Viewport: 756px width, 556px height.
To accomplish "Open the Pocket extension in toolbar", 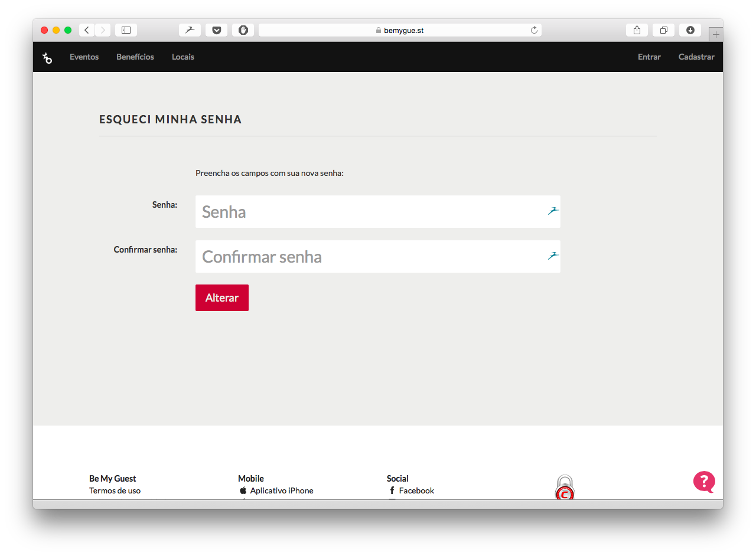I will (217, 30).
